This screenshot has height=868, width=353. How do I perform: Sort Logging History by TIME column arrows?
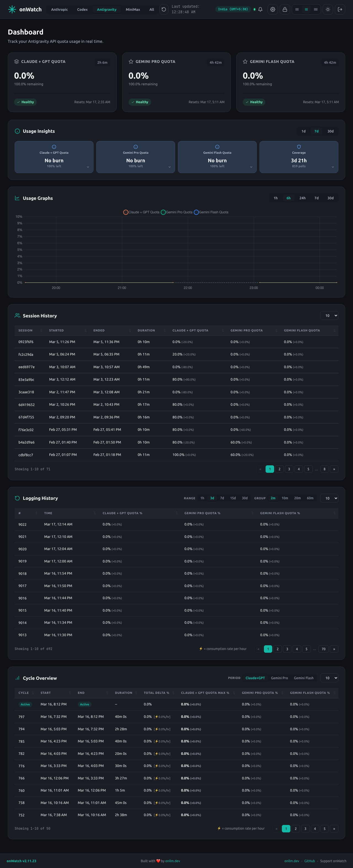(x=95, y=513)
